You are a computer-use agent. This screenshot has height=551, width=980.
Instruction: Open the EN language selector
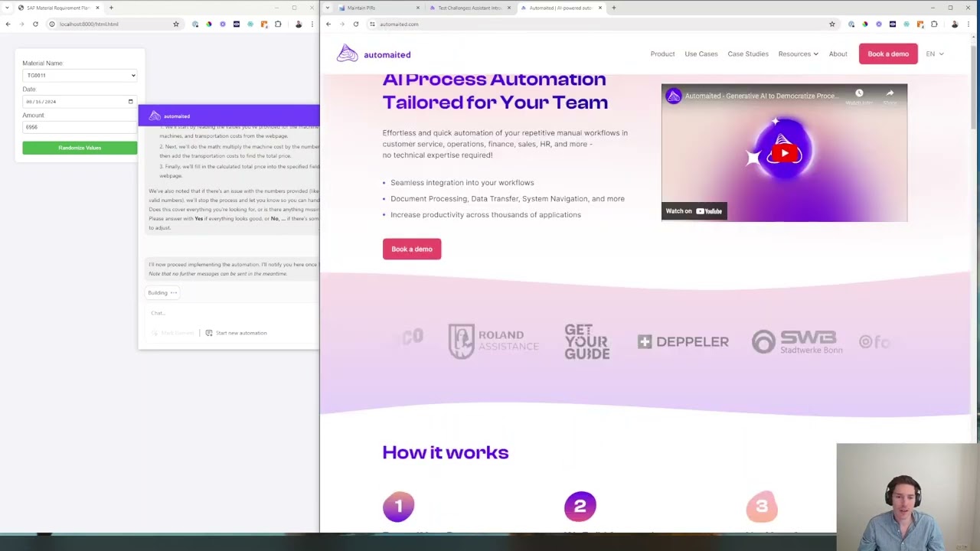pyautogui.click(x=935, y=54)
